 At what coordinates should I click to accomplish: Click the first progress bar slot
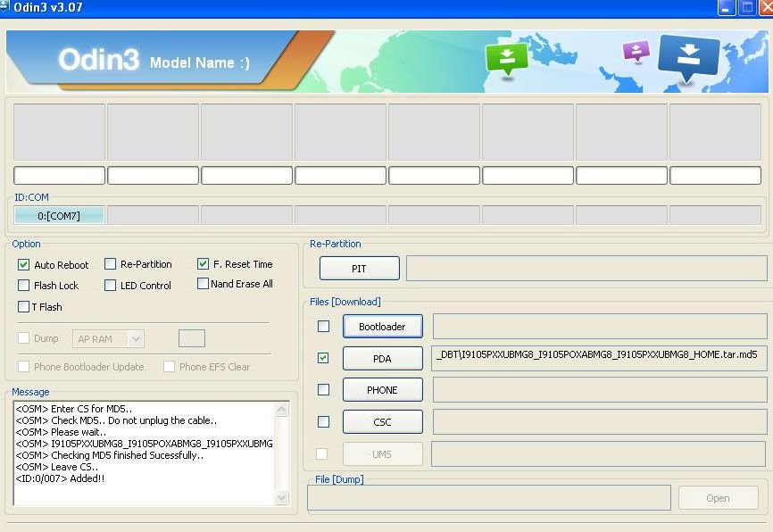(x=59, y=175)
